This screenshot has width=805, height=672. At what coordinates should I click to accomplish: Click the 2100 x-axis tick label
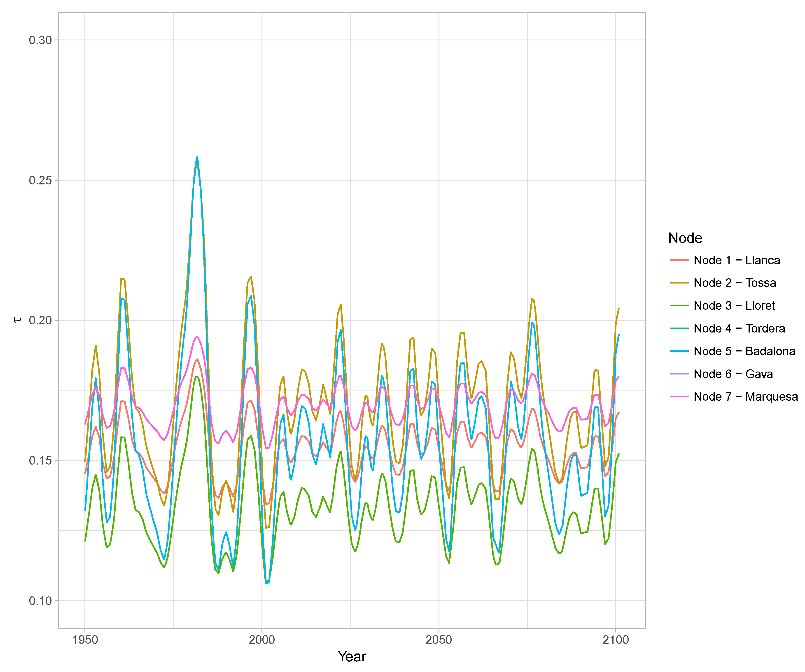(x=616, y=639)
